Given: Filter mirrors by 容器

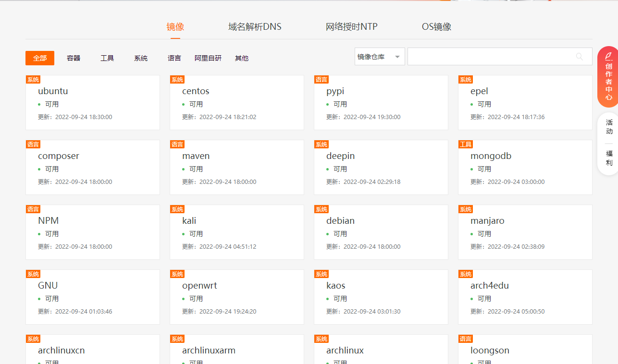Looking at the screenshot, I should (74, 58).
